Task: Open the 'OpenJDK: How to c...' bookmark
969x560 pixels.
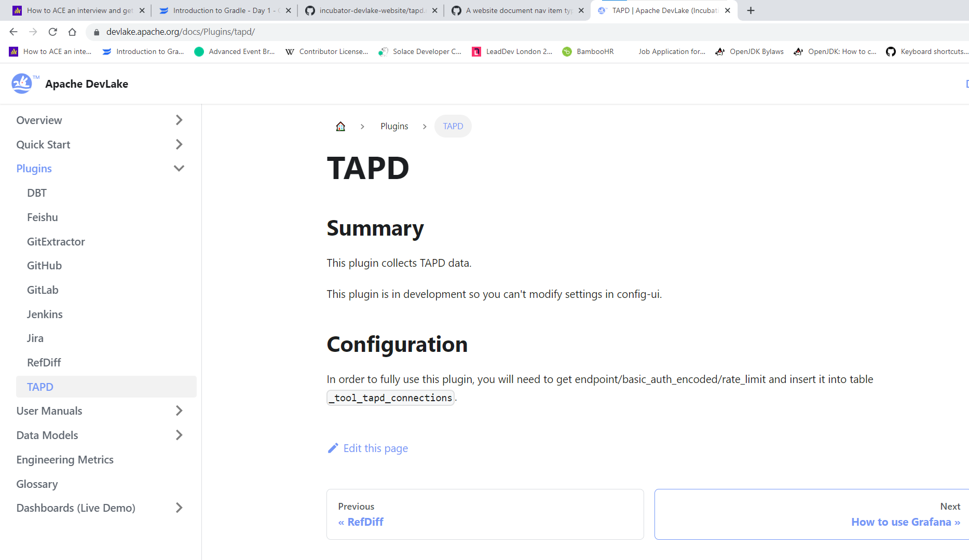Action: coord(835,51)
